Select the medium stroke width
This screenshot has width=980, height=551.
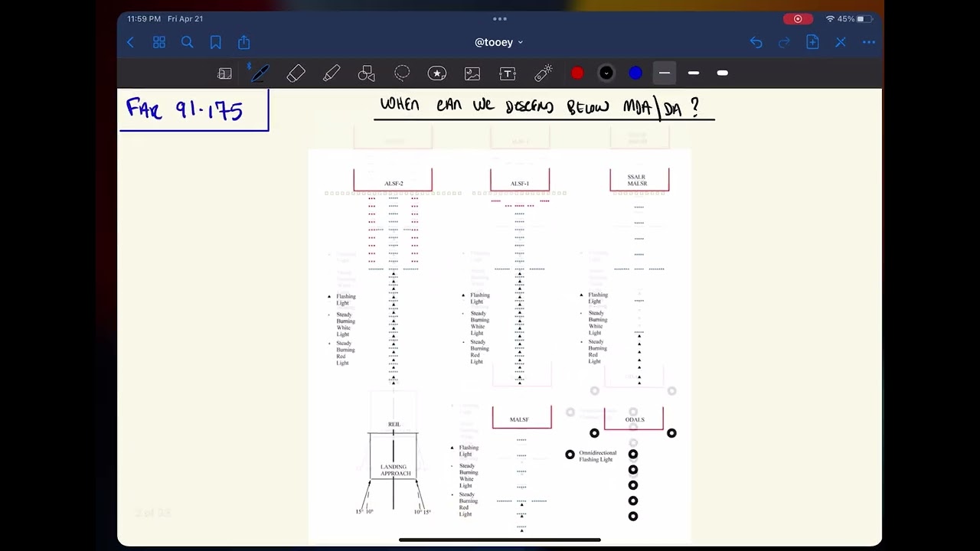[694, 73]
